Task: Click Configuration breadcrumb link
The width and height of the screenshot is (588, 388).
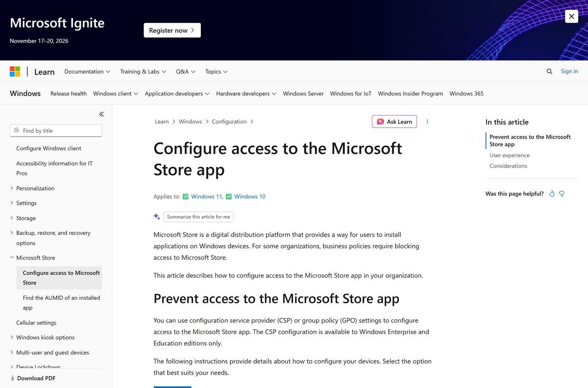Action: coord(229,121)
